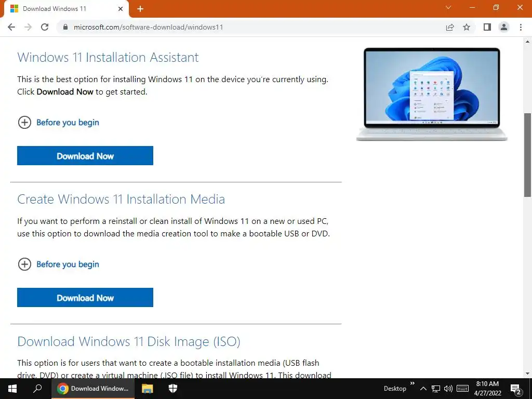Click the scrollbar up arrow
The width and height of the screenshot is (532, 399).
pyautogui.click(x=528, y=42)
